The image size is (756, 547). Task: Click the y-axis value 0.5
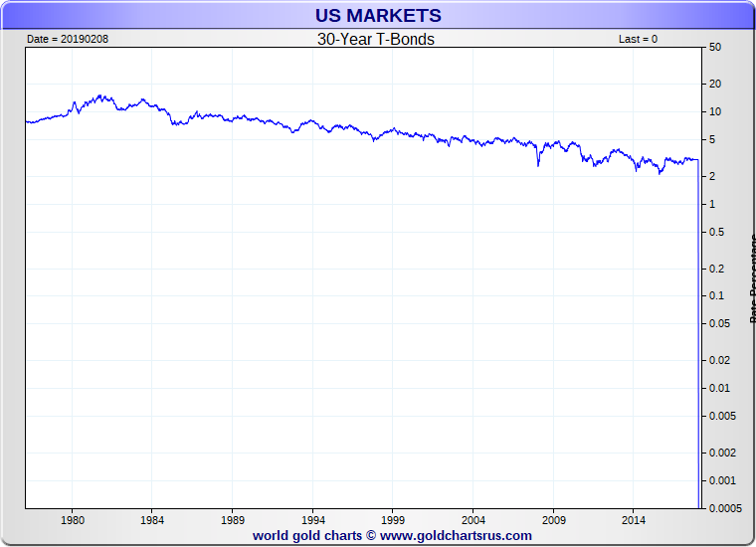tap(717, 233)
